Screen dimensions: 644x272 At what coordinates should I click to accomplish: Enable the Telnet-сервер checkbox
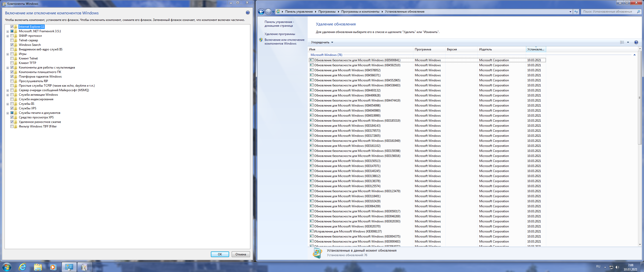[12, 40]
